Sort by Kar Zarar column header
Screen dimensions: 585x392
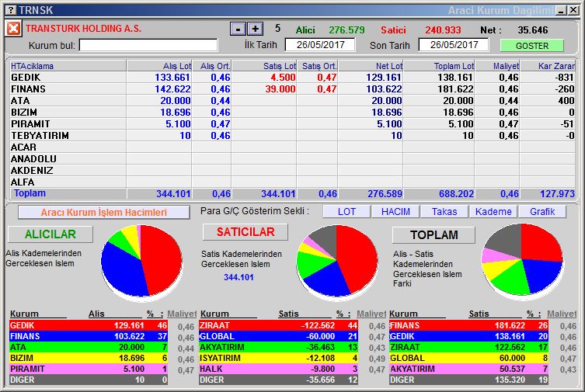click(547, 66)
